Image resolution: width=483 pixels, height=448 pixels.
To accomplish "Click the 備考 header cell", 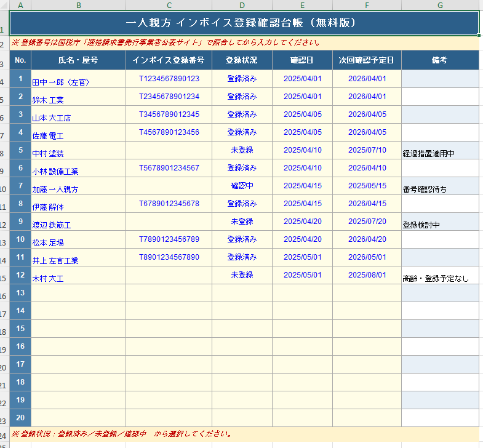I will [x=440, y=60].
